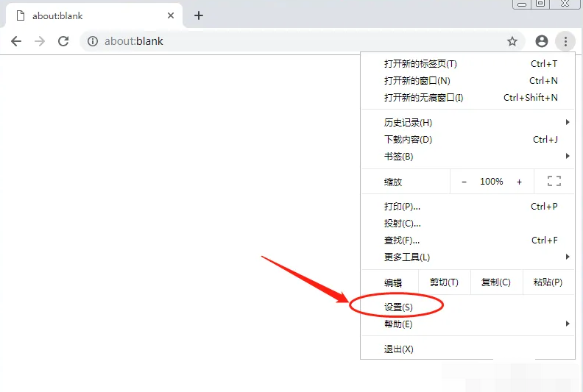This screenshot has height=392, width=583.
Task: Toggle fullscreen mode icon in zoom row
Action: (554, 182)
